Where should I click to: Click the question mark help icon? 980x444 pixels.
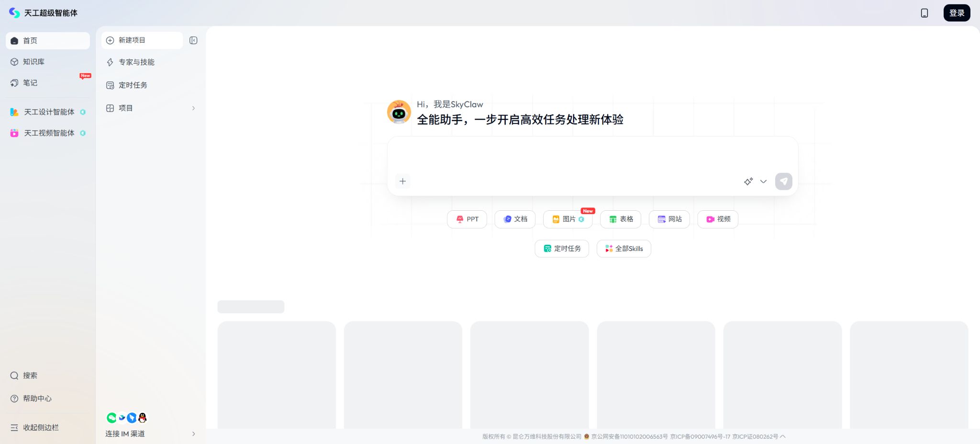coord(14,398)
